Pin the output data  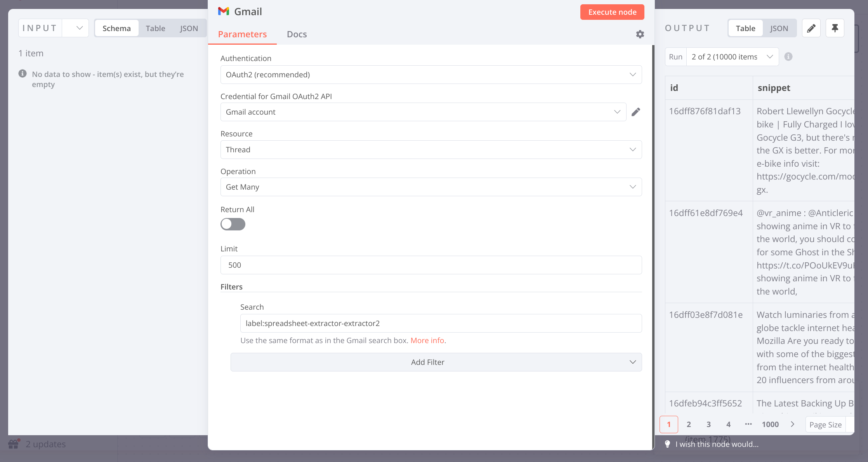pos(835,28)
